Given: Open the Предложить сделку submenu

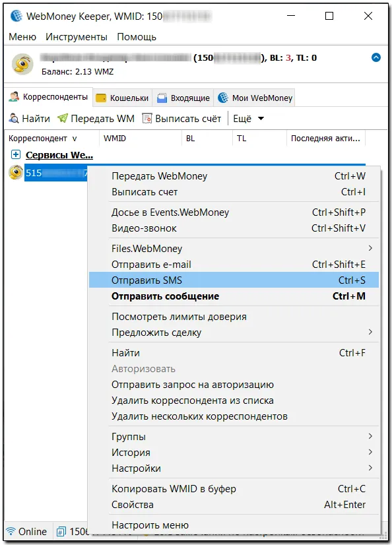Looking at the screenshot, I should click(x=234, y=333).
